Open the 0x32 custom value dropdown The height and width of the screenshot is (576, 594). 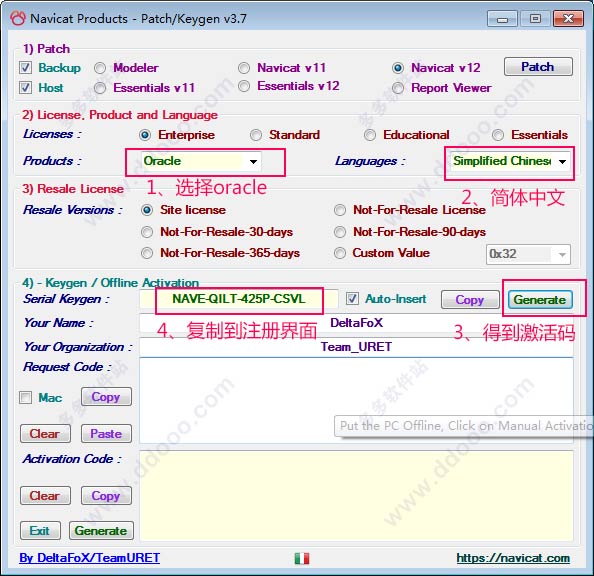[x=528, y=254]
